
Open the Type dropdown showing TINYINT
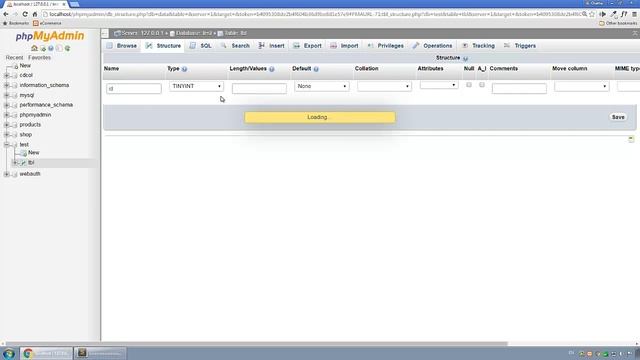click(196, 86)
